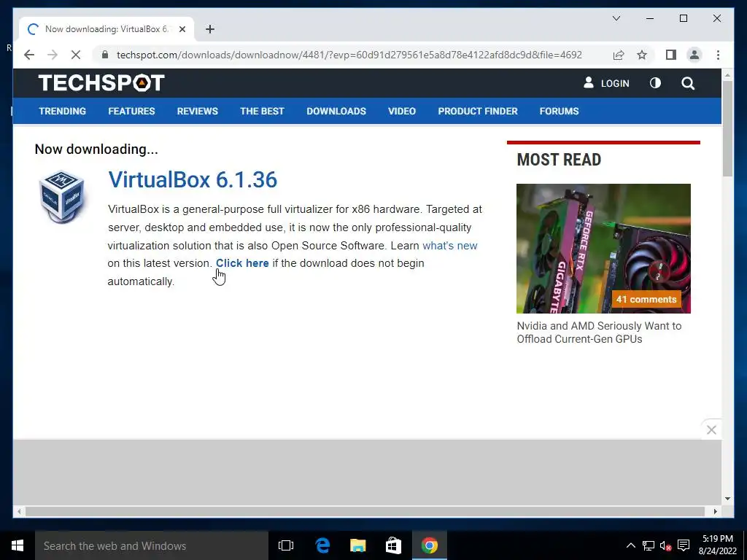Click the VirtualBox 6.1.36 title
Screen dimensions: 747x560
(x=193, y=179)
